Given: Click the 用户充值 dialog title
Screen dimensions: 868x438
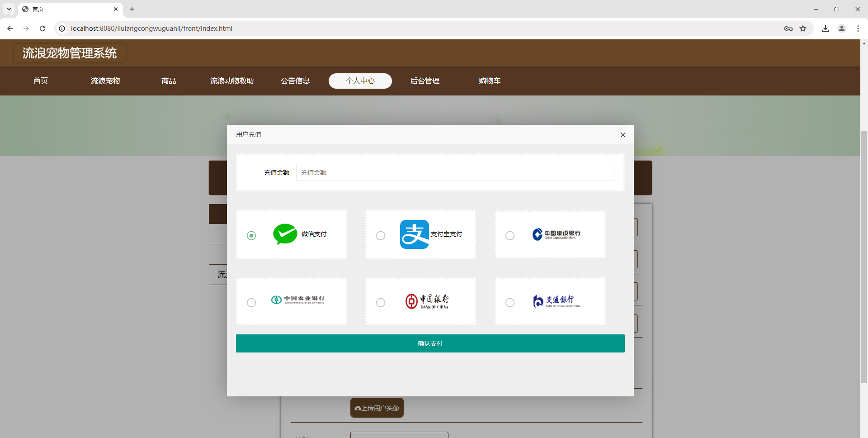Looking at the screenshot, I should (249, 134).
